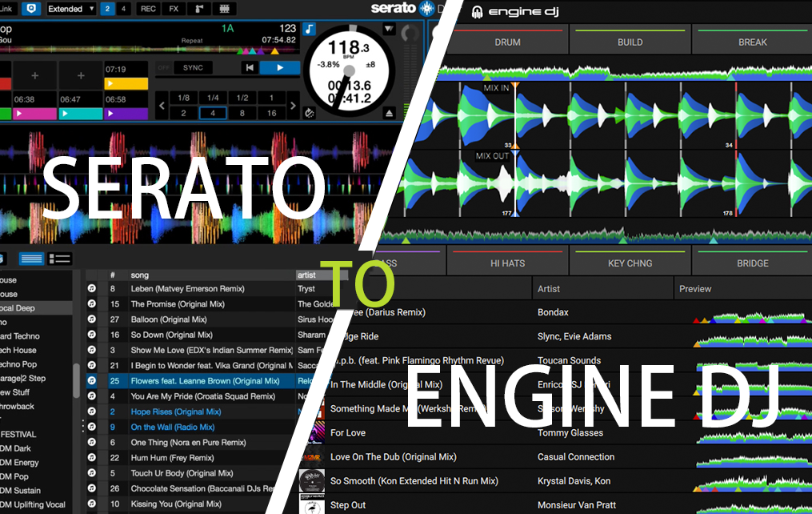The width and height of the screenshot is (812, 514).
Task: Jump to the previous track in Serato
Action: pos(250,67)
